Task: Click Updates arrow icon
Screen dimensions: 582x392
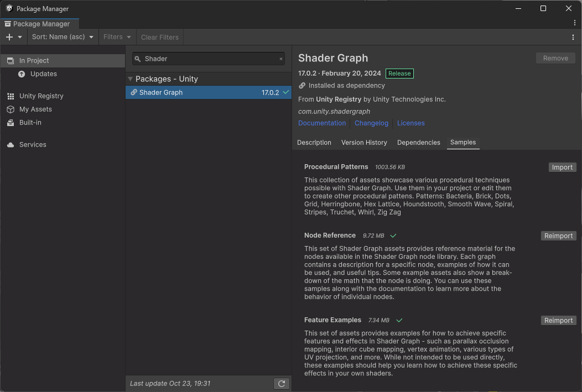Action: click(x=22, y=74)
